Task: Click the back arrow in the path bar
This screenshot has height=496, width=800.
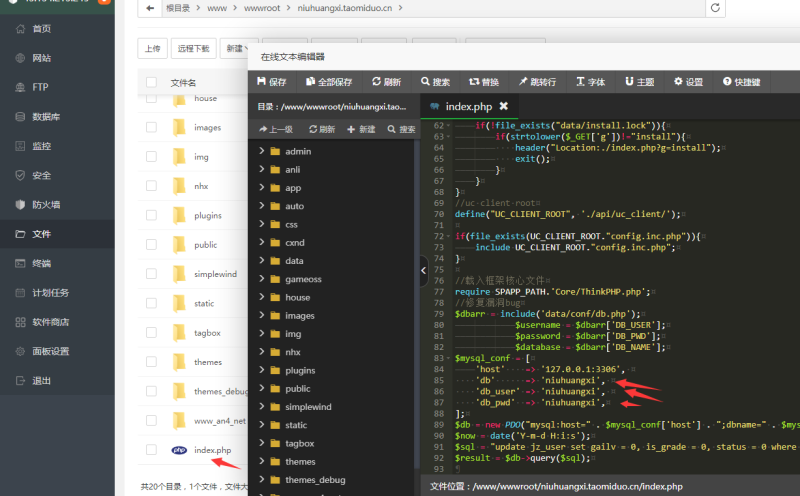Action: 149,8
